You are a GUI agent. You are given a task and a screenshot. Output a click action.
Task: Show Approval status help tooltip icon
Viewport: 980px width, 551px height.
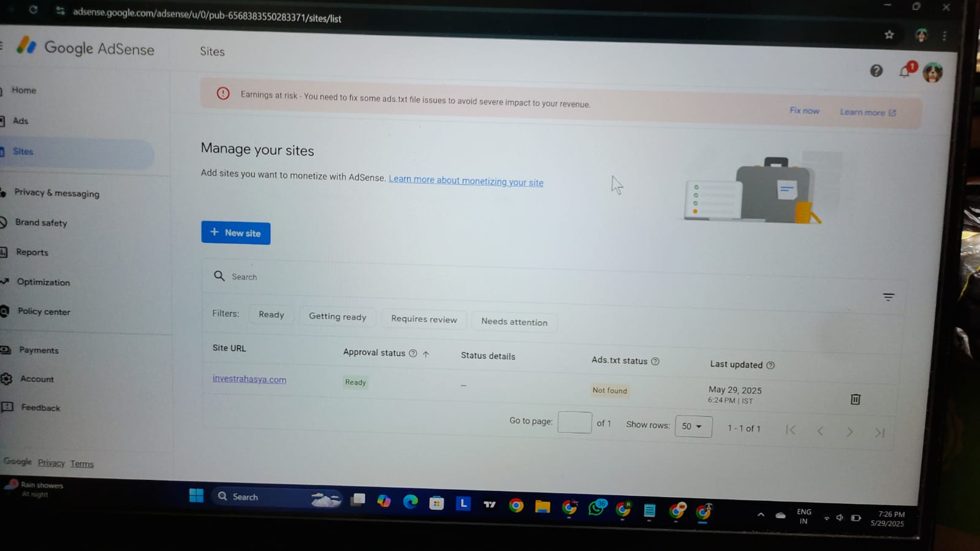click(413, 354)
